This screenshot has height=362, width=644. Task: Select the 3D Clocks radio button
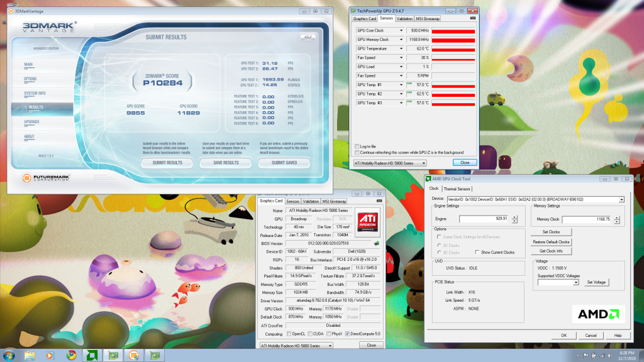[x=439, y=253]
